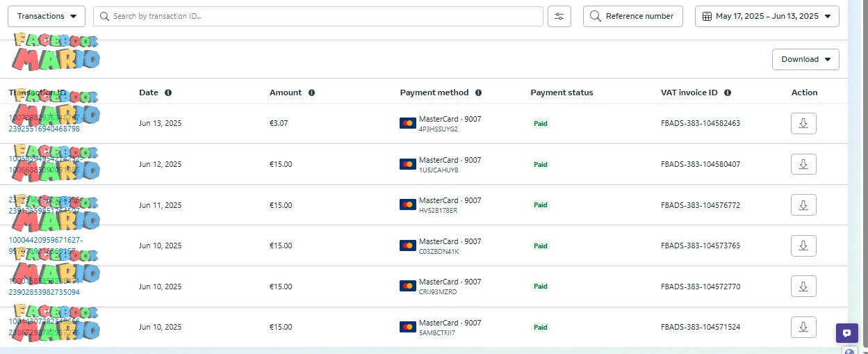Screen dimensions: 868x354
Task: Click the Jun 13, 2025 date cell
Action: coord(160,124)
